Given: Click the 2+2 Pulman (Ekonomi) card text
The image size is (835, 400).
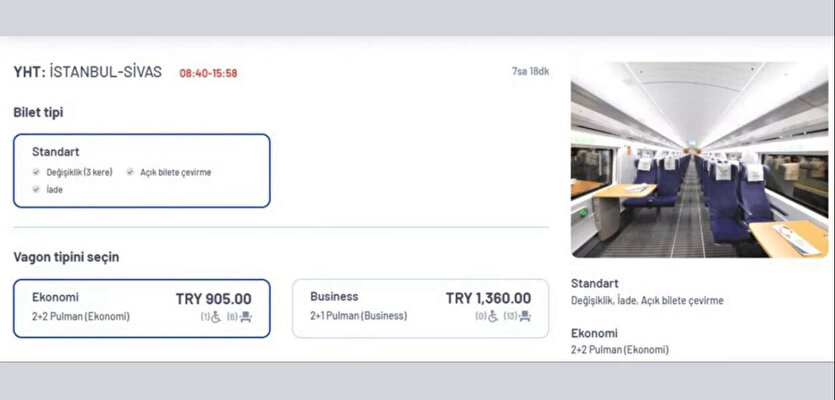Looking at the screenshot, I should 81,316.
